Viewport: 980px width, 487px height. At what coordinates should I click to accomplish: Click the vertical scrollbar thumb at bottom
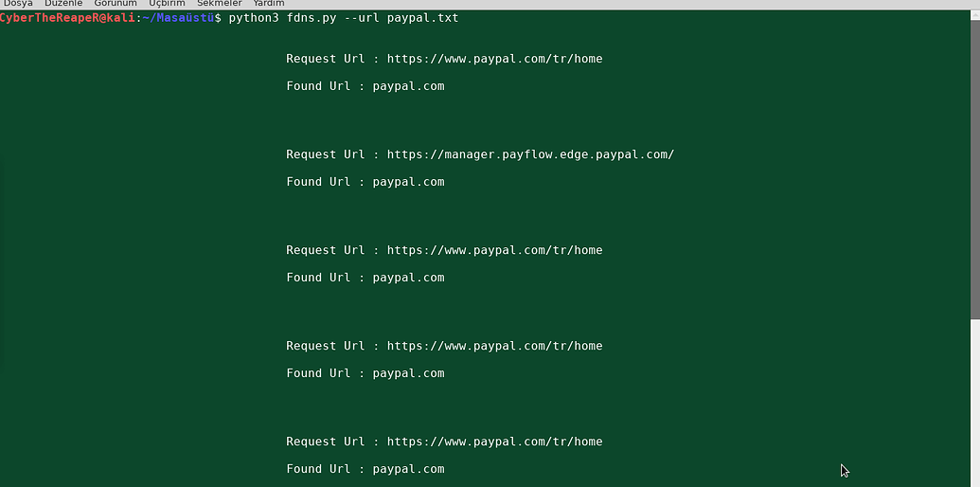point(975,404)
